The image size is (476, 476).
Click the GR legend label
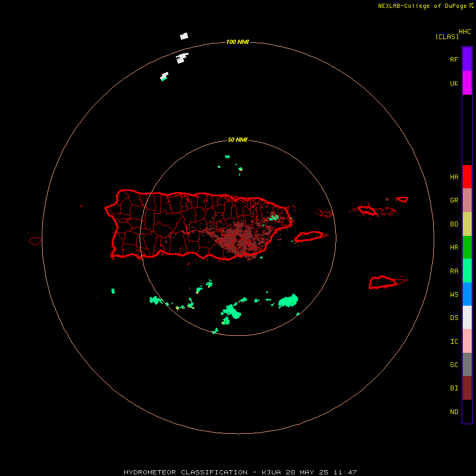coord(454,200)
